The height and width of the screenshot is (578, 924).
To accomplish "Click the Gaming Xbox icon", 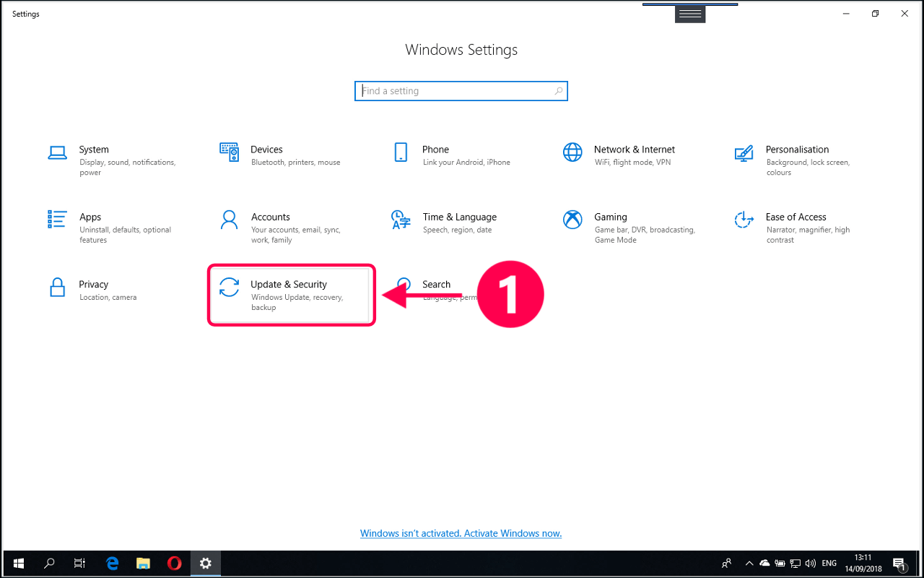I will tap(572, 220).
